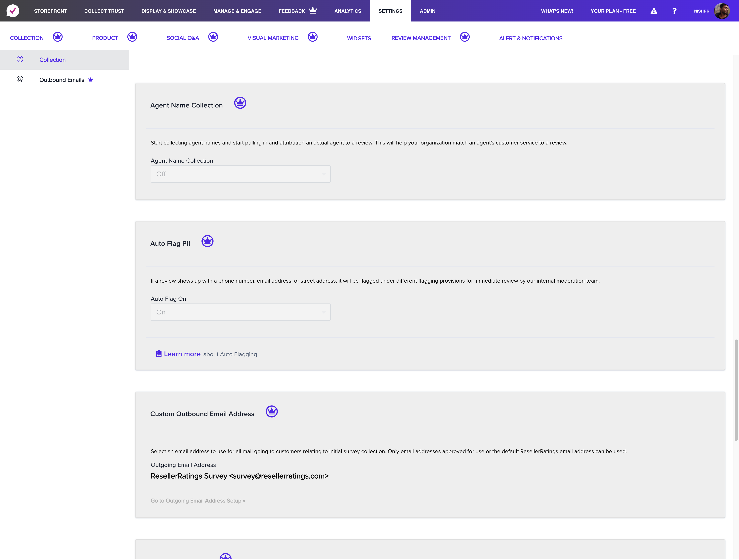The image size is (739, 560).
Task: Open the Manage & Engage menu
Action: coord(237,11)
